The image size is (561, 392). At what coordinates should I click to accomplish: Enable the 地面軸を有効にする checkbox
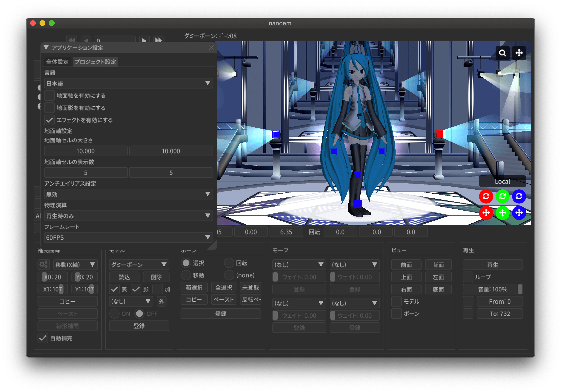coord(49,95)
